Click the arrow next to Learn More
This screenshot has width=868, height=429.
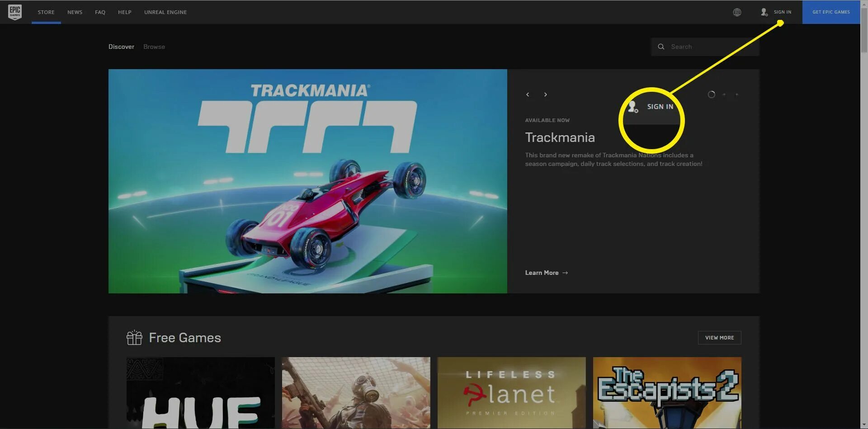tap(565, 273)
